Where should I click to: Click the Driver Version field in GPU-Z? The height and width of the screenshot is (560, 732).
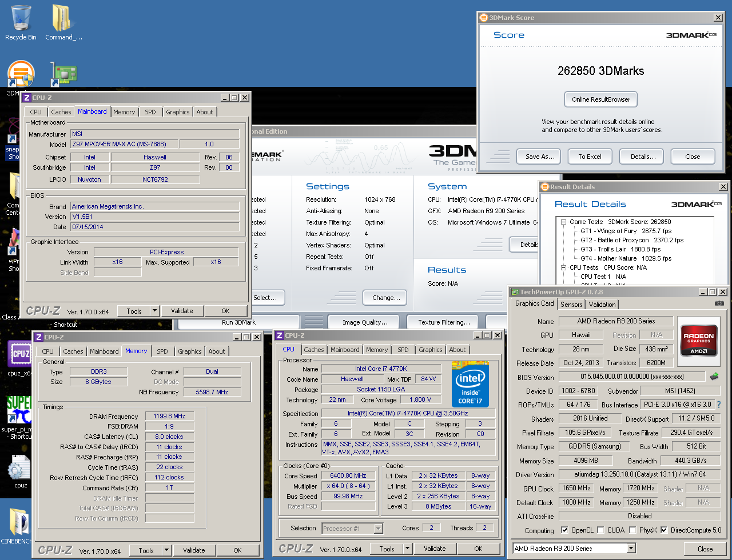pyautogui.click(x=640, y=474)
